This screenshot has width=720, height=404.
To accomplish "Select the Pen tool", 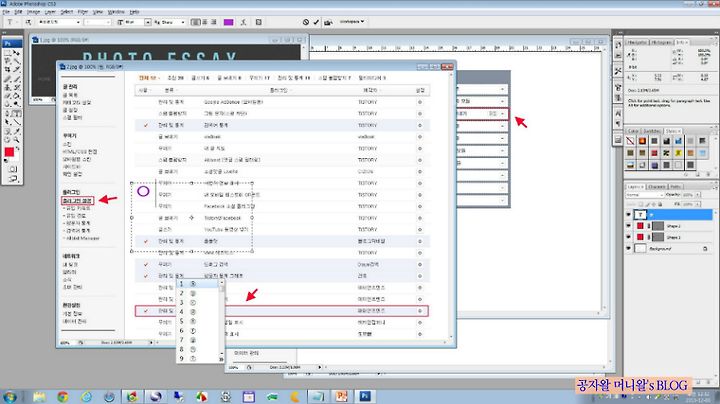I will [8, 112].
